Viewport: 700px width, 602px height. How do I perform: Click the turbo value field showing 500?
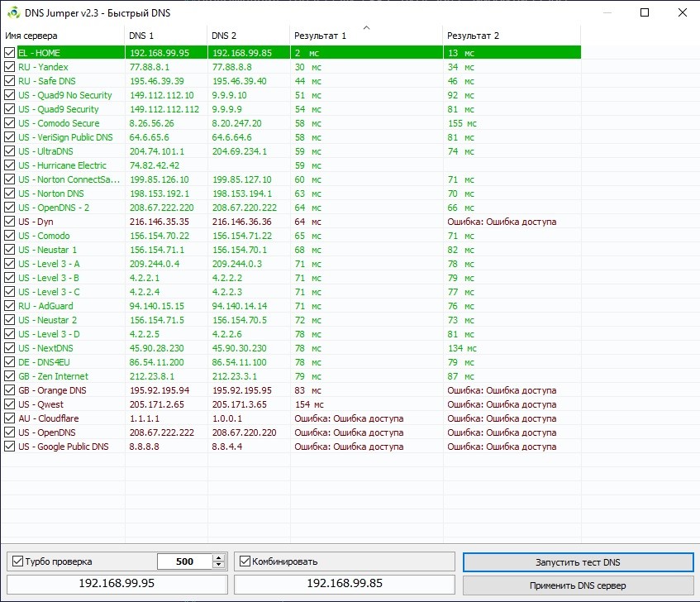pyautogui.click(x=184, y=561)
